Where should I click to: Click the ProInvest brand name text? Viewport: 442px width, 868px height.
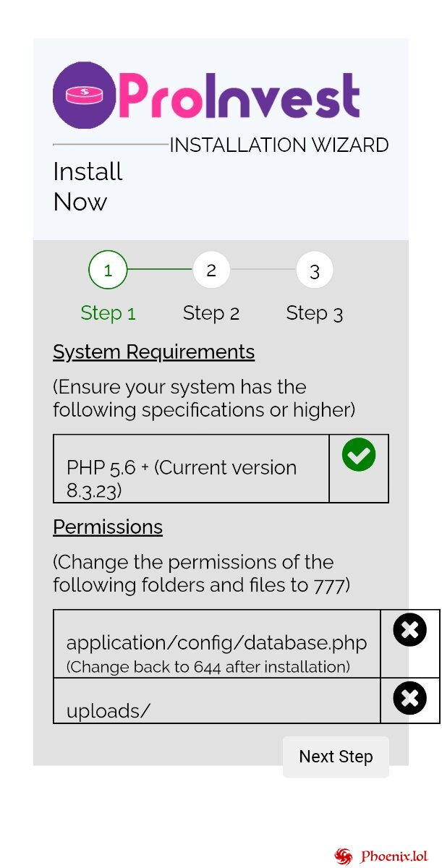pyautogui.click(x=239, y=95)
